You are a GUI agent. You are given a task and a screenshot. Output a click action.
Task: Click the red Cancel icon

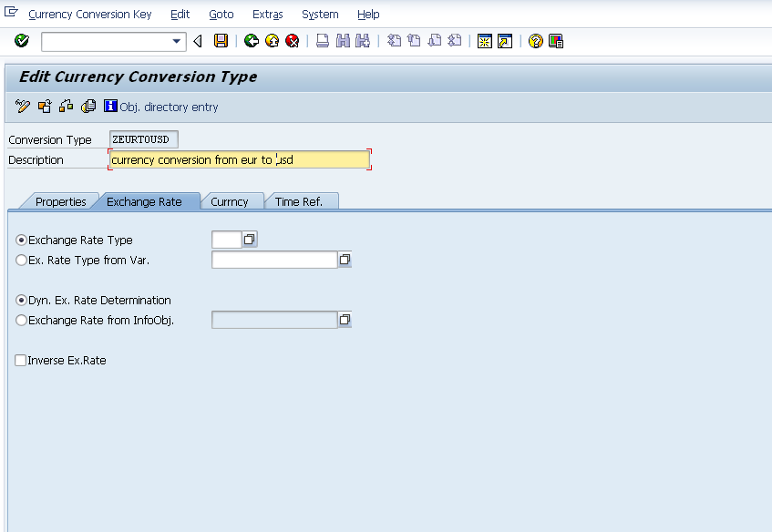click(293, 41)
